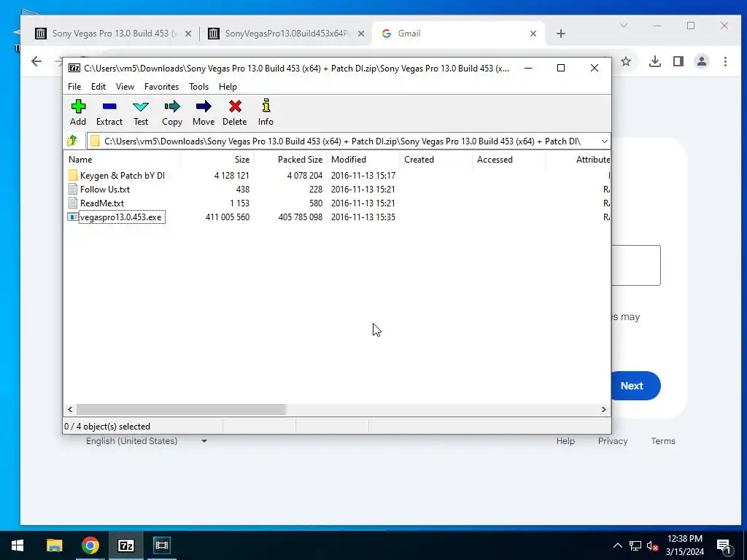
Task: Click the 7-Zip taskbar button
Action: pos(125,545)
